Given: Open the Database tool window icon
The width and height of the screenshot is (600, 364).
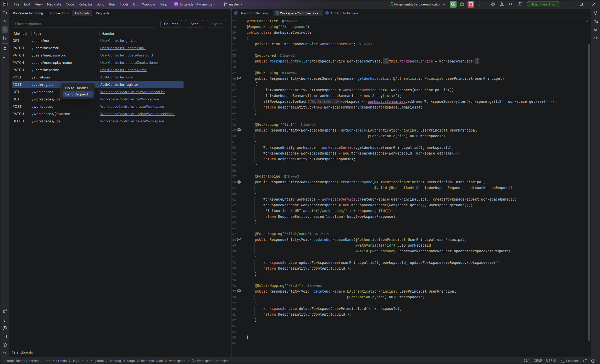Looking at the screenshot, I should point(596,30).
